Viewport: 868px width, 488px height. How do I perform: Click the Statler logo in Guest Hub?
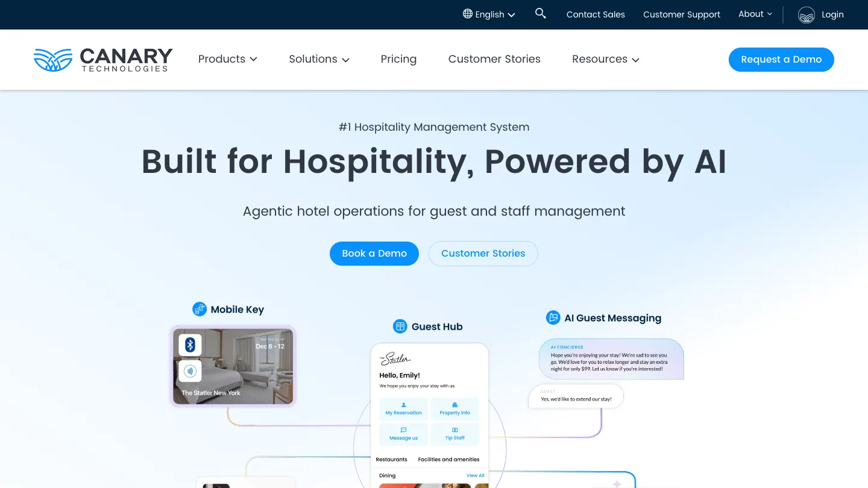[395, 359]
